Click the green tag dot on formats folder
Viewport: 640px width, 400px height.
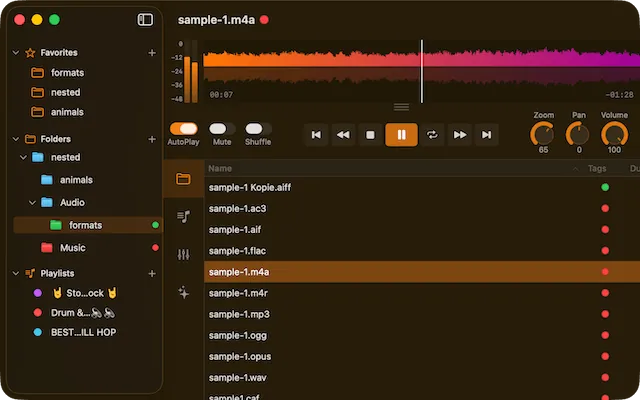click(x=155, y=225)
